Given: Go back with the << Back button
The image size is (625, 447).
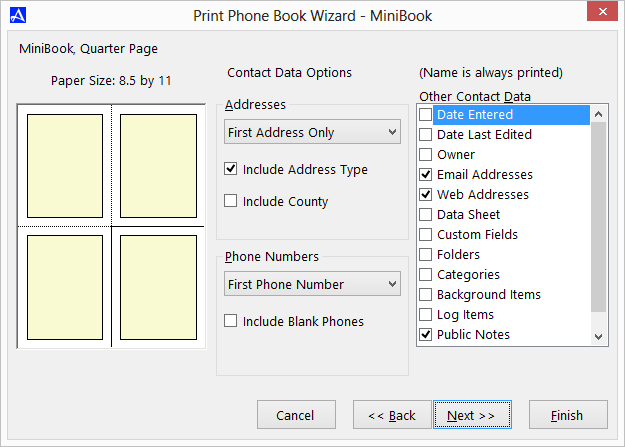Looking at the screenshot, I should point(391,415).
